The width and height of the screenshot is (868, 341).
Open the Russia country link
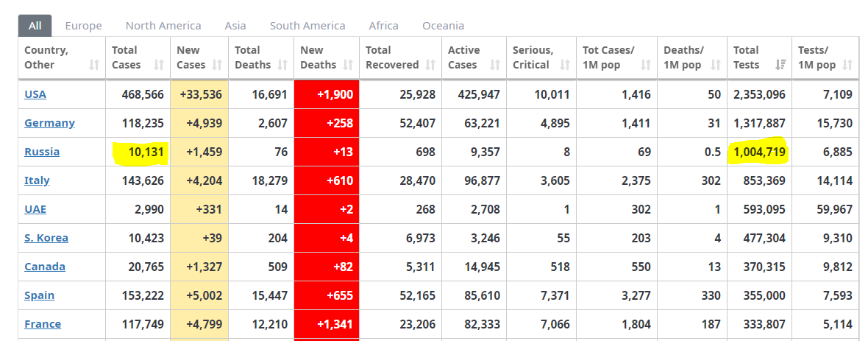pyautogui.click(x=42, y=152)
